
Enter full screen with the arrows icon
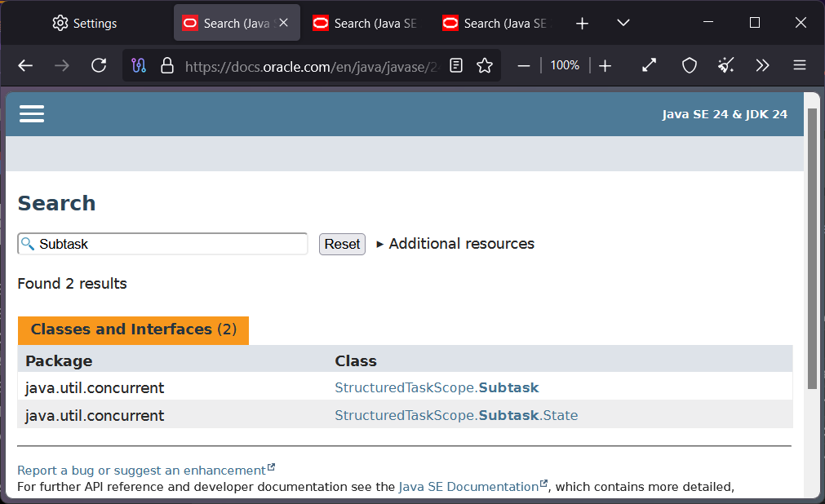tap(650, 65)
